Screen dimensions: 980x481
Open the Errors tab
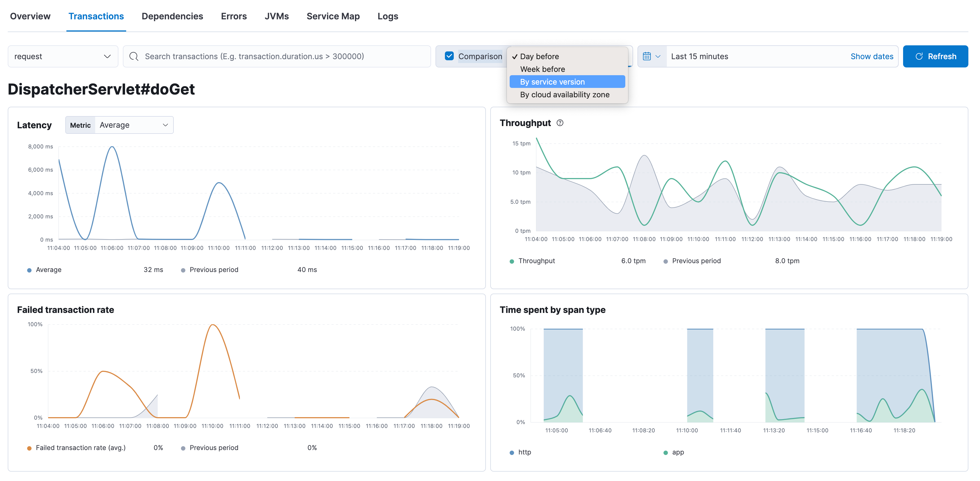234,16
